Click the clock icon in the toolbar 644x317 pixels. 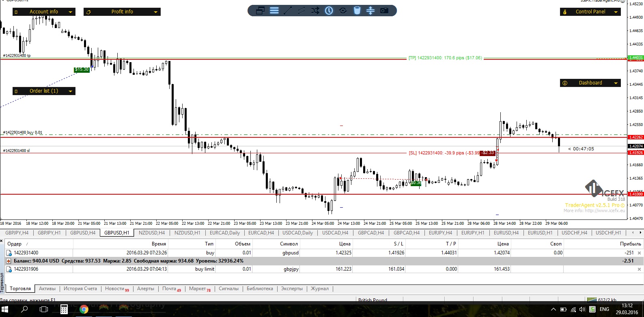point(329,11)
